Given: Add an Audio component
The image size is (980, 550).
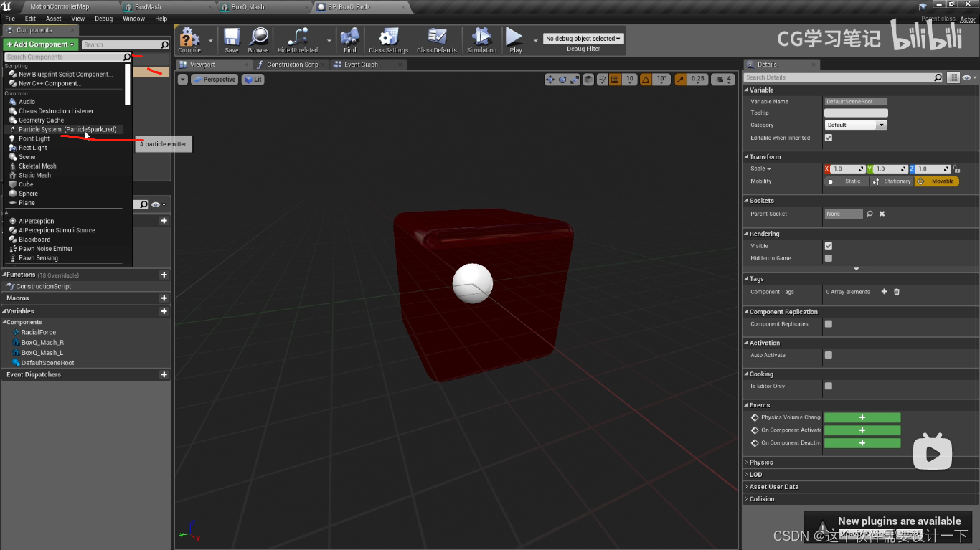Looking at the screenshot, I should [27, 102].
